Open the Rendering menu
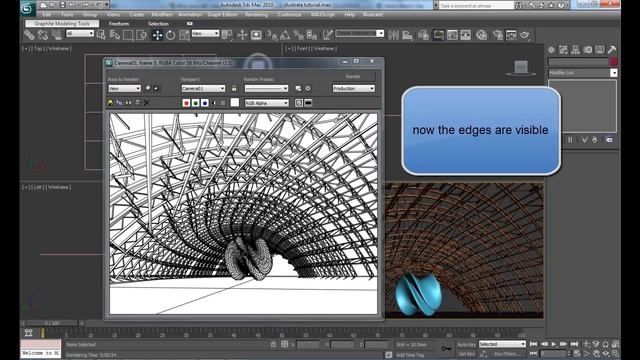640x360 pixels. click(x=256, y=15)
